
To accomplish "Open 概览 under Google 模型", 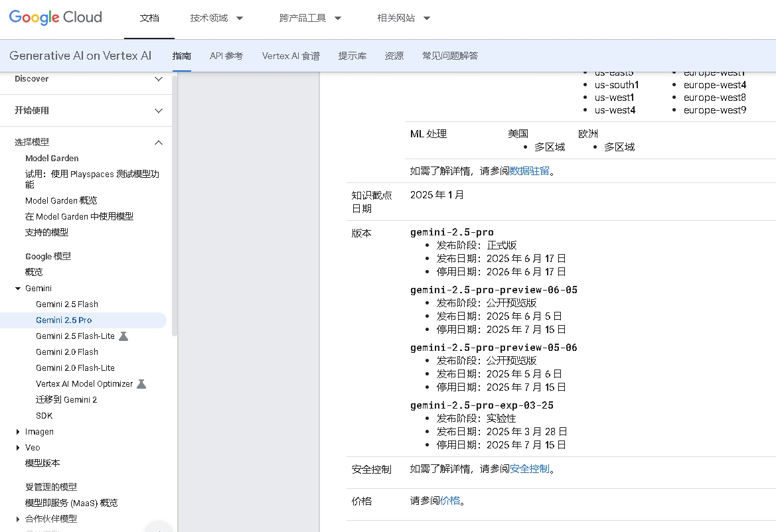I will [x=34, y=272].
